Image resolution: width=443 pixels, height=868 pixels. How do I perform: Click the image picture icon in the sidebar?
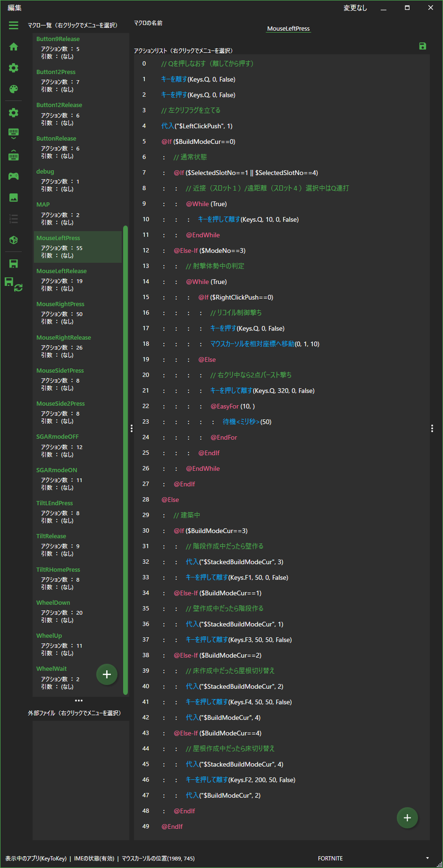click(x=14, y=198)
